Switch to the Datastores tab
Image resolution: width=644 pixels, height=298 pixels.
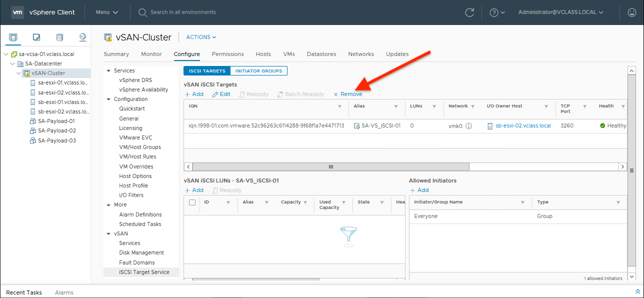[321, 54]
